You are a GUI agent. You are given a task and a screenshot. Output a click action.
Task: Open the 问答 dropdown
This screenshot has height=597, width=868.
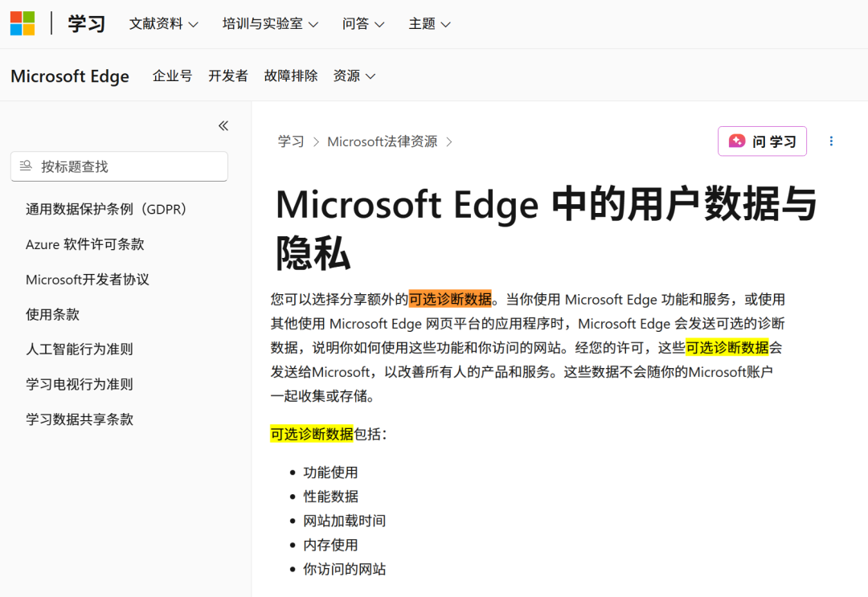(362, 24)
